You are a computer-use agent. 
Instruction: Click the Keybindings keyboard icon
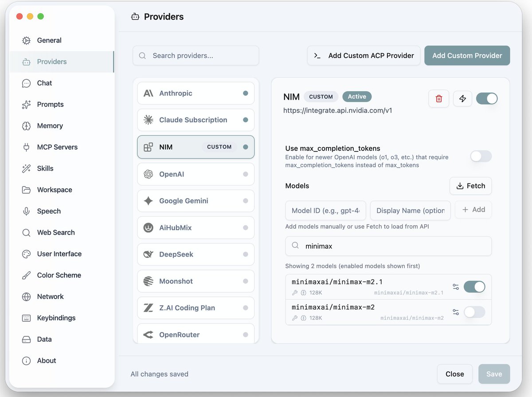[x=26, y=318]
